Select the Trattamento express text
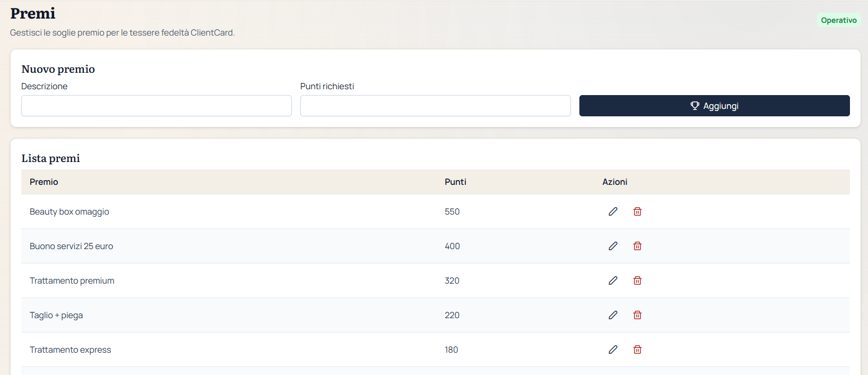Viewport: 868px width, 375px height. pos(71,350)
